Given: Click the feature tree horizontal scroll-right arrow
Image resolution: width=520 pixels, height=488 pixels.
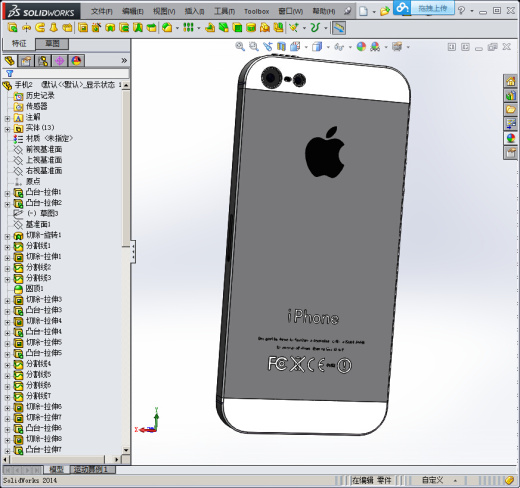Looking at the screenshot, I should [117, 460].
